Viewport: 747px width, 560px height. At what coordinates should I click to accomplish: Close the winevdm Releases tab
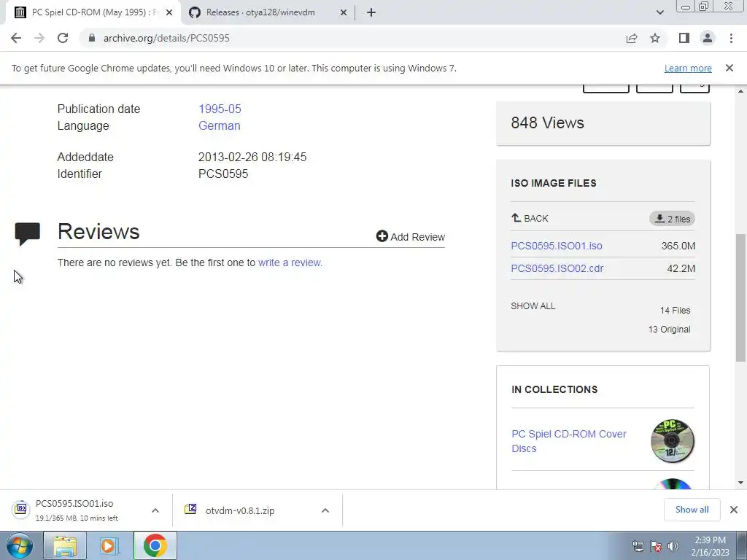tap(344, 12)
